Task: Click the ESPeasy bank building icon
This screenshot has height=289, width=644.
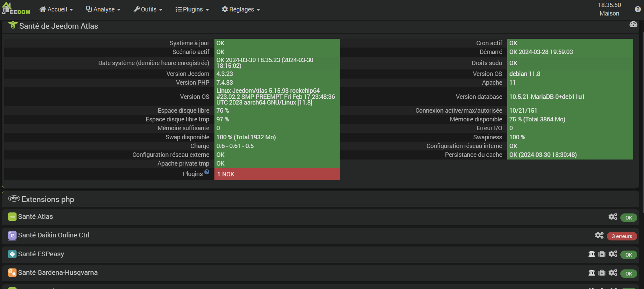Action: [592, 254]
